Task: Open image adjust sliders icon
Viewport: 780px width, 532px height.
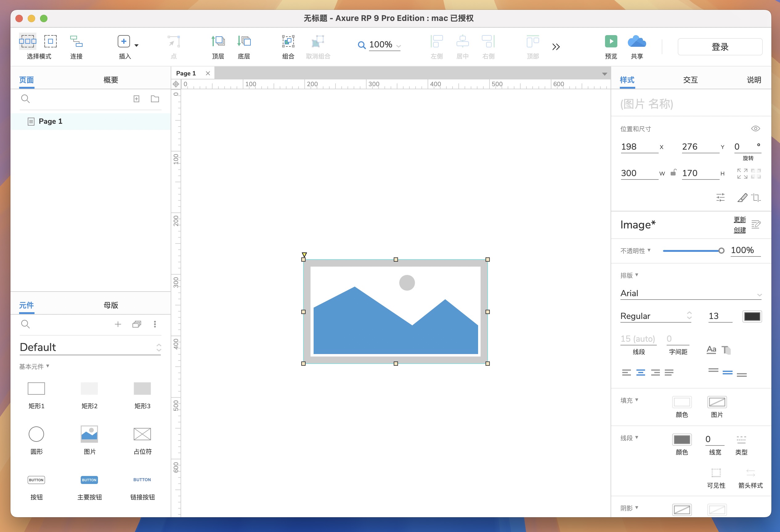Action: 720,197
